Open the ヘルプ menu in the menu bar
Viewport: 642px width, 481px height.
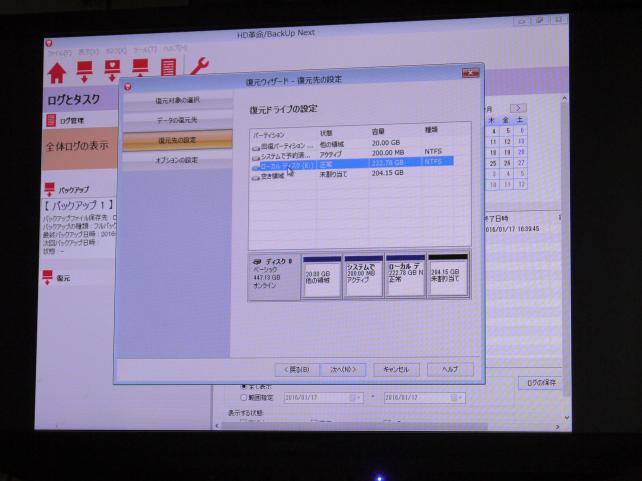pyautogui.click(x=176, y=49)
